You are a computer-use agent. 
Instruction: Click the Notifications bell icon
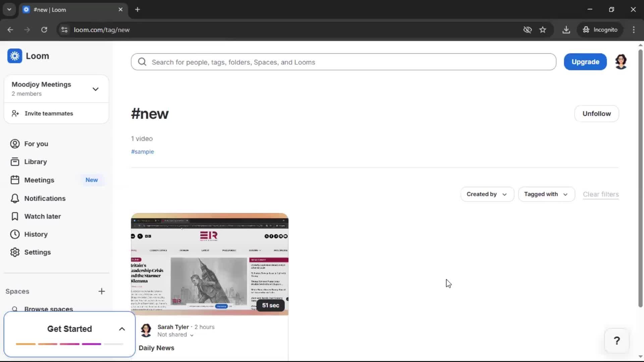click(x=15, y=198)
